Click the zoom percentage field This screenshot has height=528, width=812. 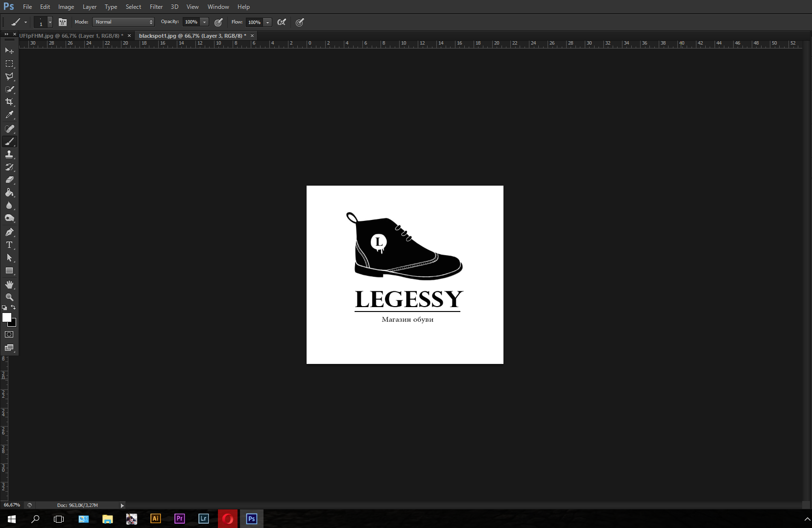coord(12,505)
